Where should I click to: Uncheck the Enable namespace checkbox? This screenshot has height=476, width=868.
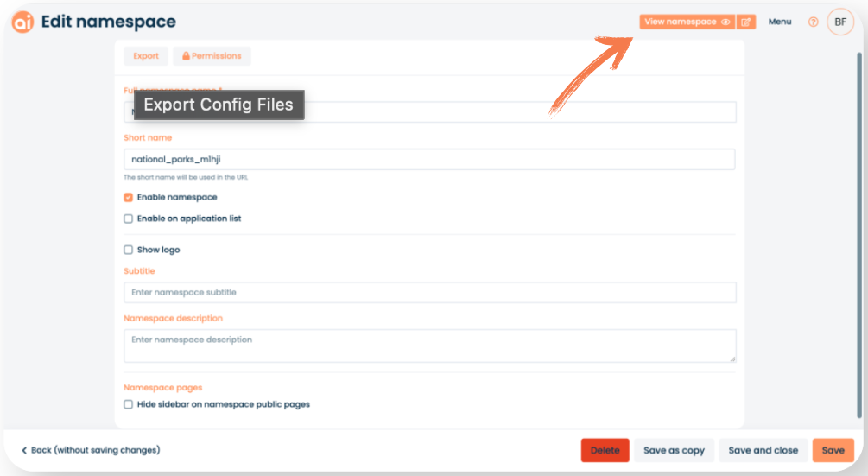coord(129,198)
